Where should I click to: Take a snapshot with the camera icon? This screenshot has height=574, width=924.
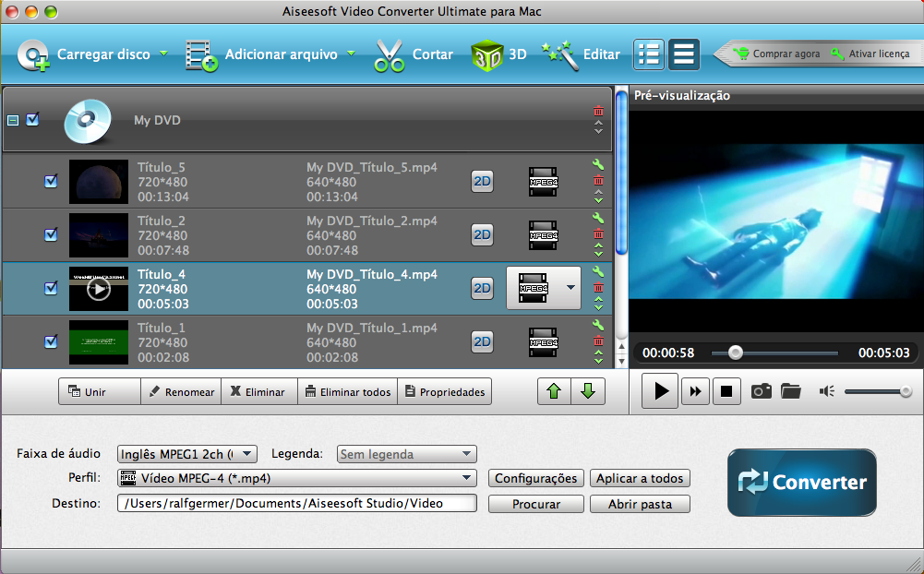(x=761, y=391)
